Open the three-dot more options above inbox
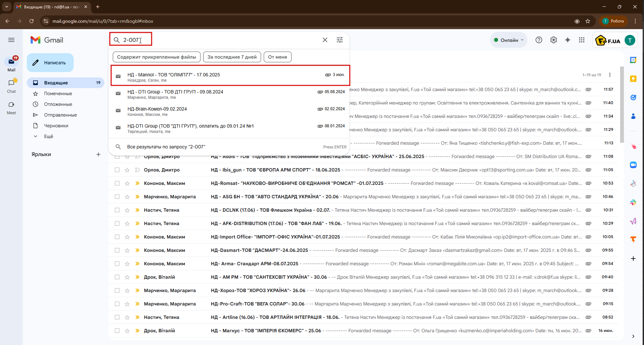Image resolution: width=644 pixels, height=345 pixels. [x=610, y=75]
